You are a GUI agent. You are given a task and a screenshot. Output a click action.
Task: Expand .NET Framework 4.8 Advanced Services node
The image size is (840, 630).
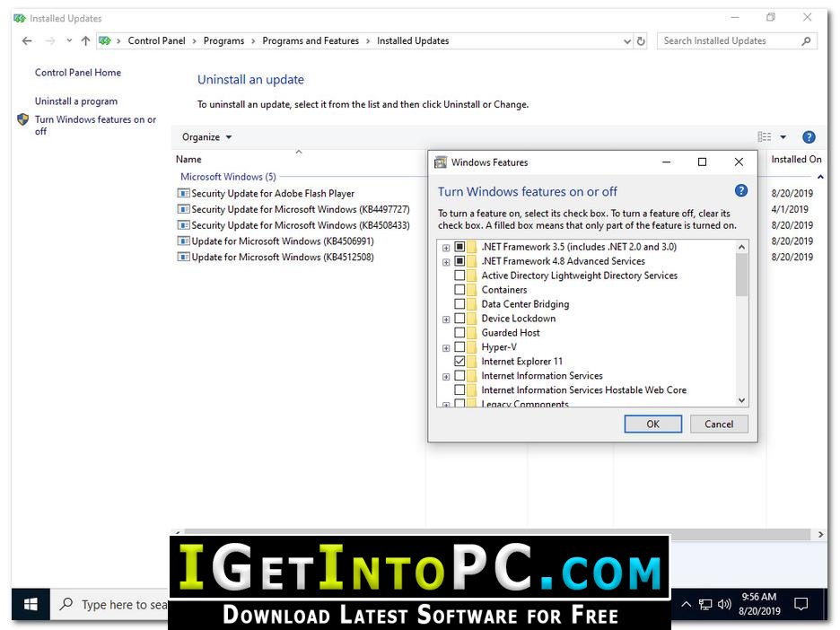(446, 262)
